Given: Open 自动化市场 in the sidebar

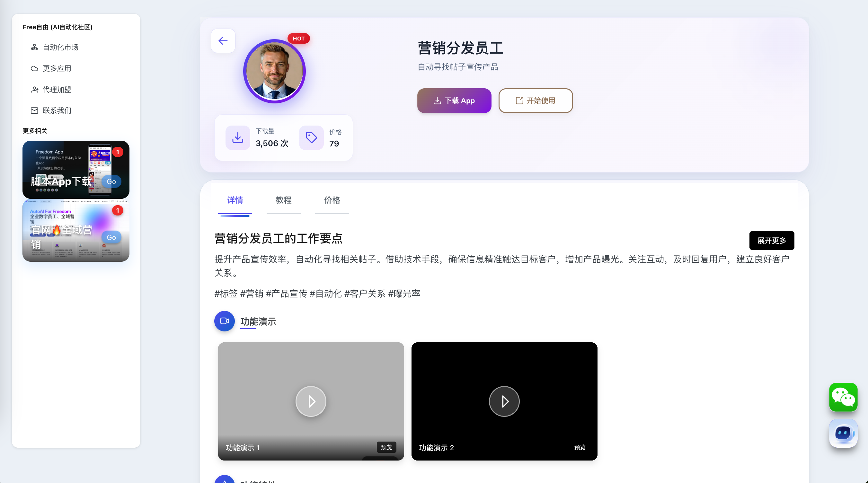Looking at the screenshot, I should tap(60, 47).
